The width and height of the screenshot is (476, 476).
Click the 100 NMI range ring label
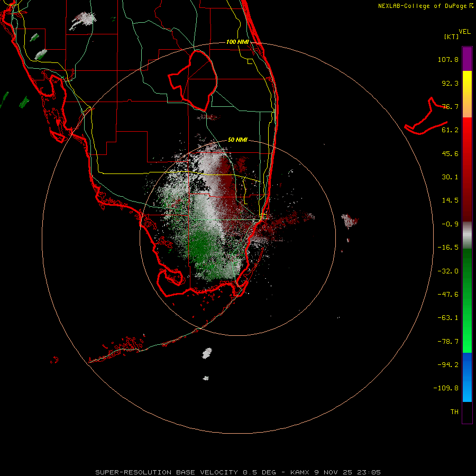coord(237,42)
